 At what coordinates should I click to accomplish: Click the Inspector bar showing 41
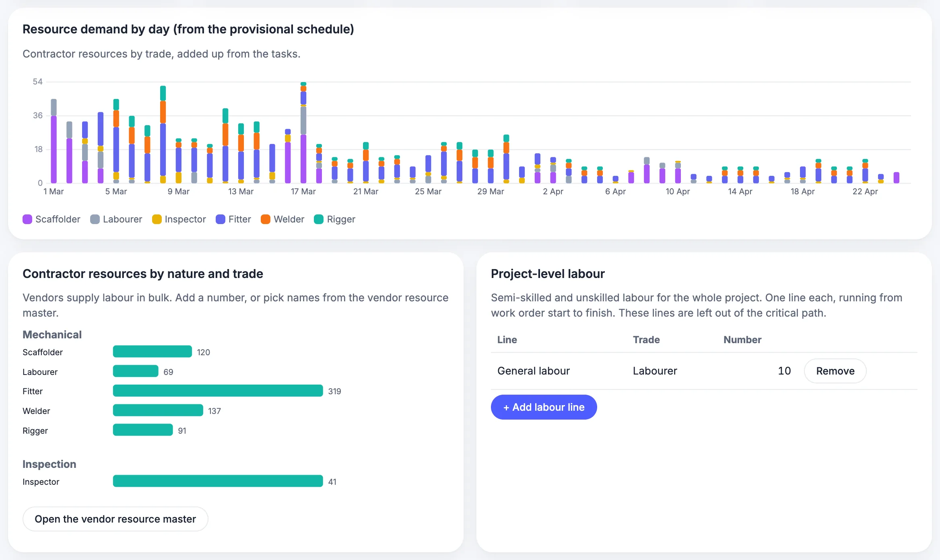(218, 481)
